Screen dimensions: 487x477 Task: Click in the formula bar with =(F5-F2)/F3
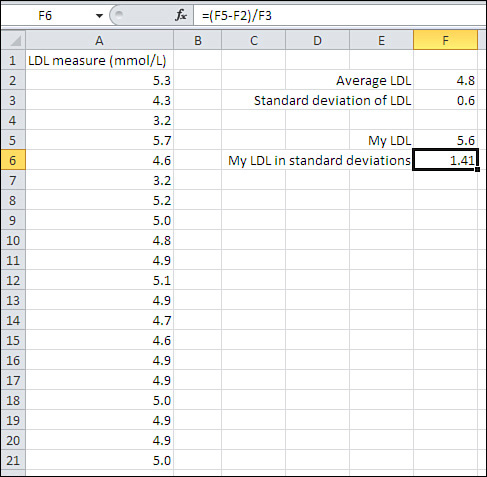click(339, 16)
